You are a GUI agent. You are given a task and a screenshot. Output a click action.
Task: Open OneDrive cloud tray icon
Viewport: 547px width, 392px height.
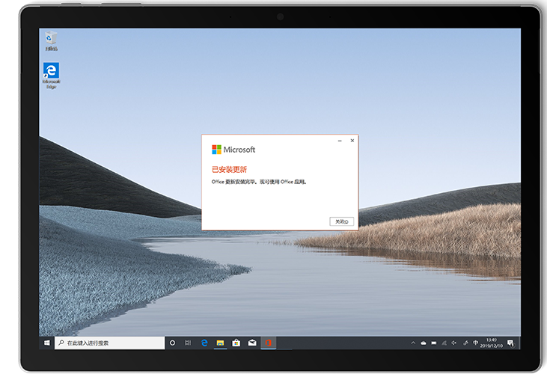point(423,343)
